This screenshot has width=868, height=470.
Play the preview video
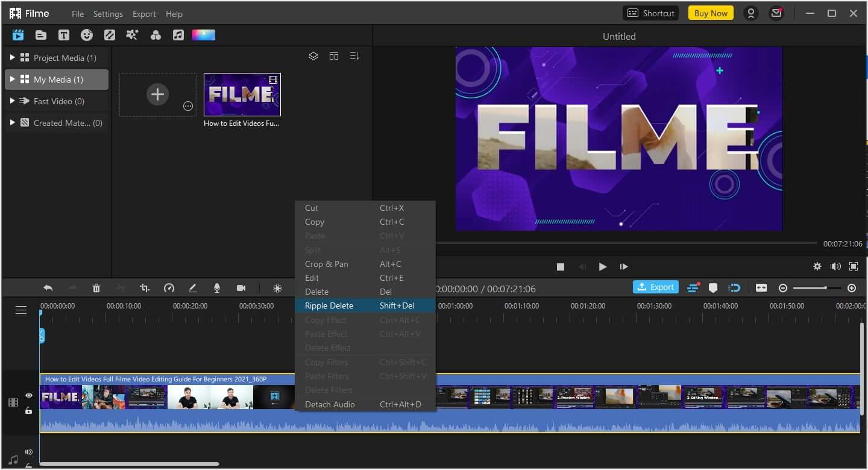click(x=602, y=266)
